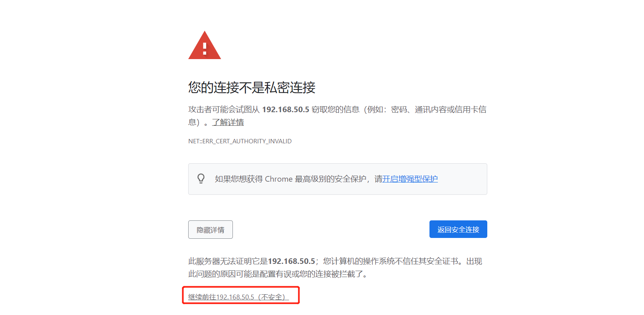Screen dimensions: 644x315
Task: Click the text 窃取您的信息
Action: (335, 109)
